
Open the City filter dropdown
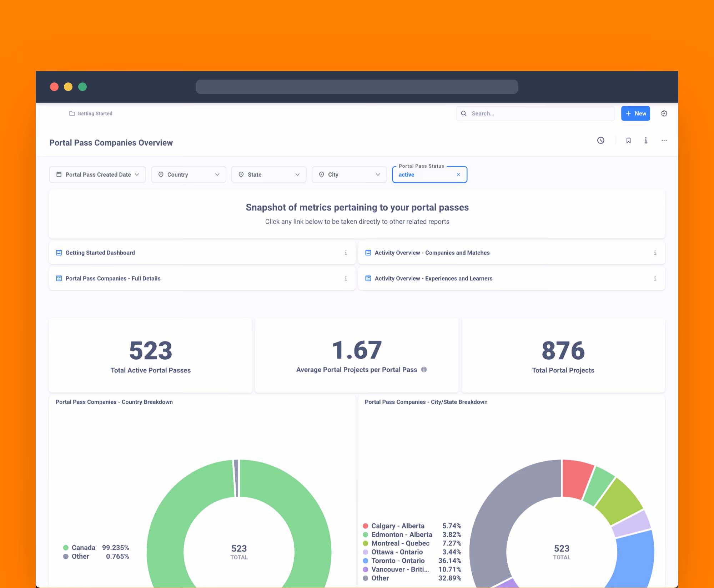click(349, 174)
